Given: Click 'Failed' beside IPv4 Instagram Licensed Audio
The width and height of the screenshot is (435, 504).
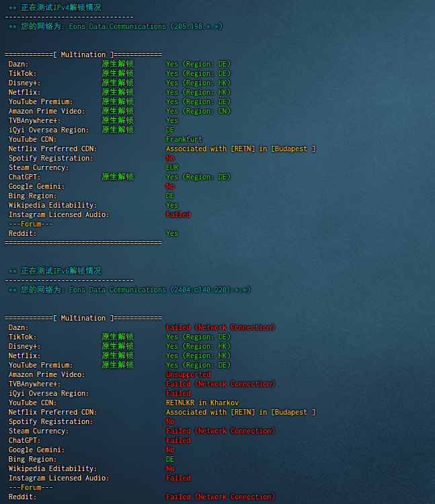Looking at the screenshot, I should coord(178,215).
